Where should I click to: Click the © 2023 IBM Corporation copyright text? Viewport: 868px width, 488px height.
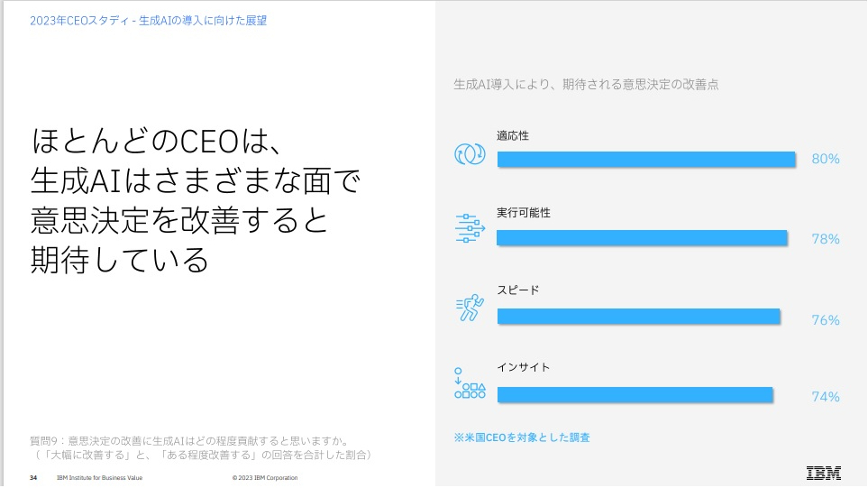point(265,477)
